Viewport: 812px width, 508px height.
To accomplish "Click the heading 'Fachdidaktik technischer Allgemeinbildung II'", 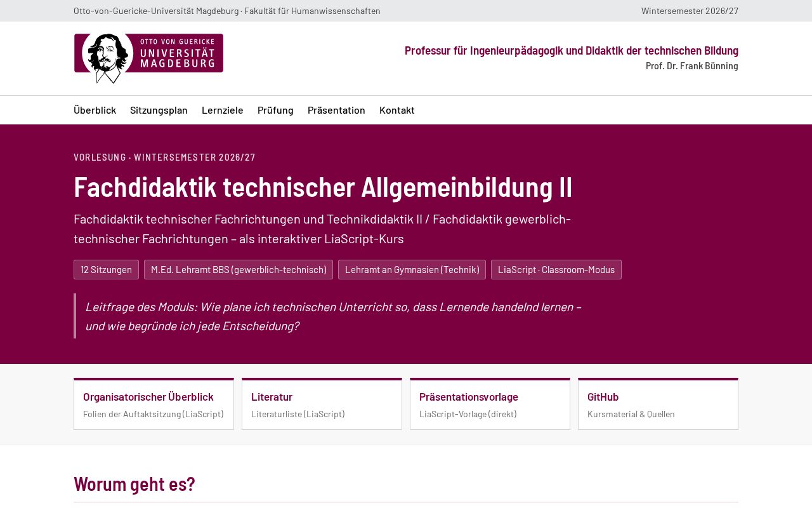I will (323, 187).
